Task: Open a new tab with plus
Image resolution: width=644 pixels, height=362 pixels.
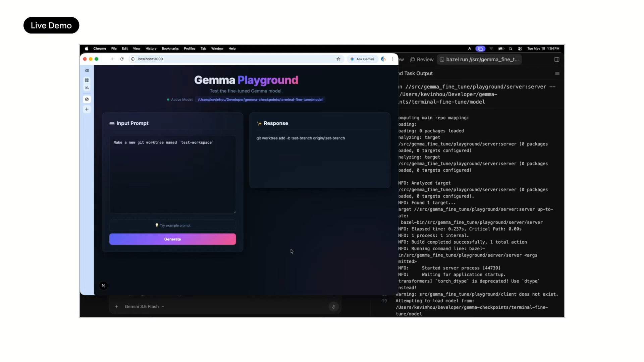Action: tap(87, 109)
